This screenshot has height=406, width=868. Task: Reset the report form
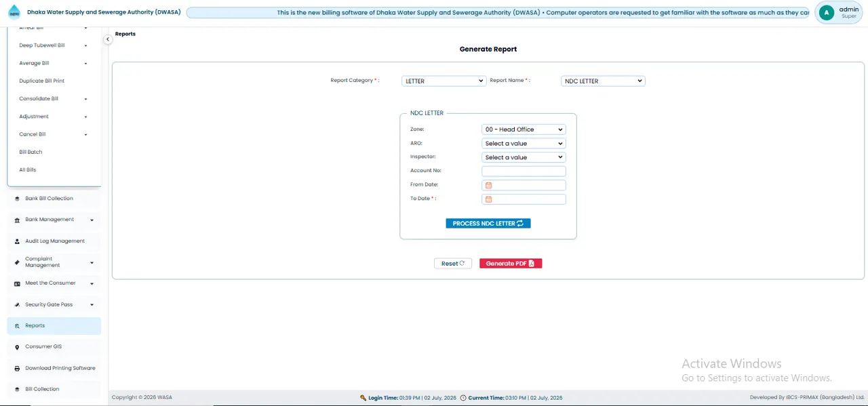tap(453, 264)
